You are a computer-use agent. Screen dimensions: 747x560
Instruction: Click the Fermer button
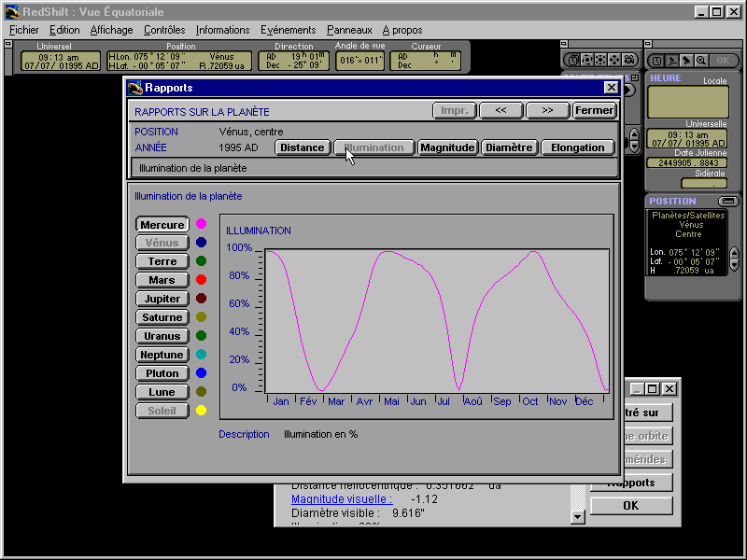[x=594, y=110]
